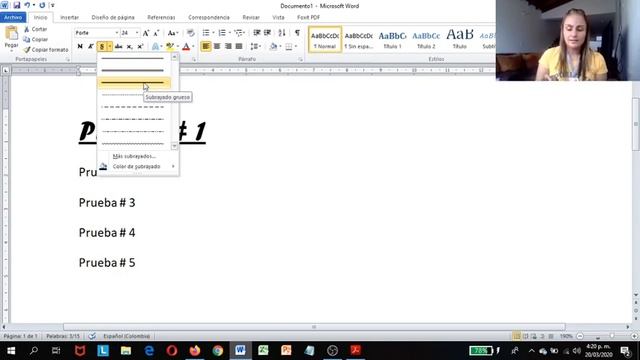
Task: Click the justify alignment icon
Action: [239, 47]
